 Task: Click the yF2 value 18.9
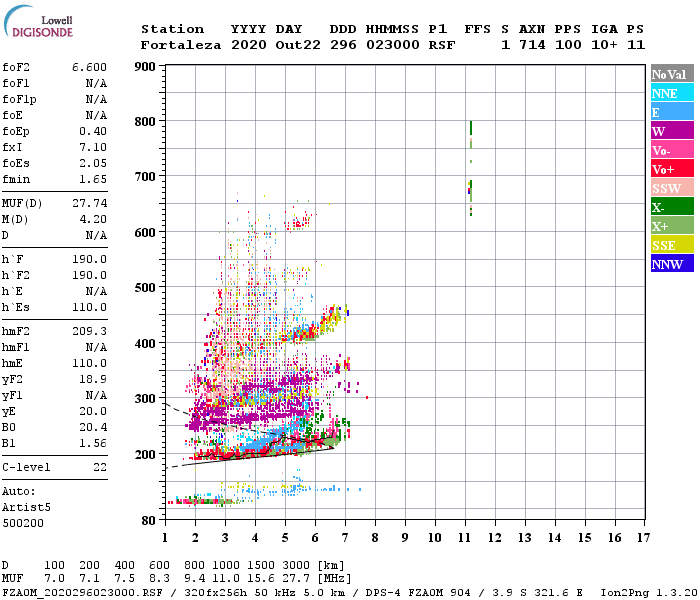[x=93, y=379]
